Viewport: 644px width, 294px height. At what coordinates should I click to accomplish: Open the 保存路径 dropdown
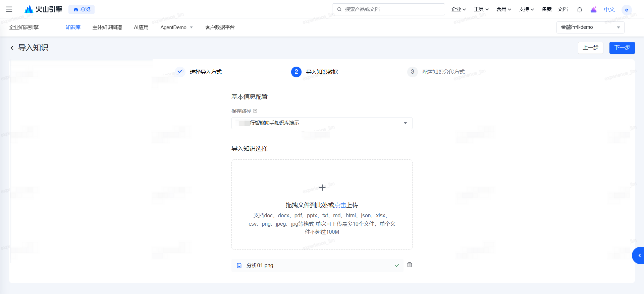pos(322,123)
